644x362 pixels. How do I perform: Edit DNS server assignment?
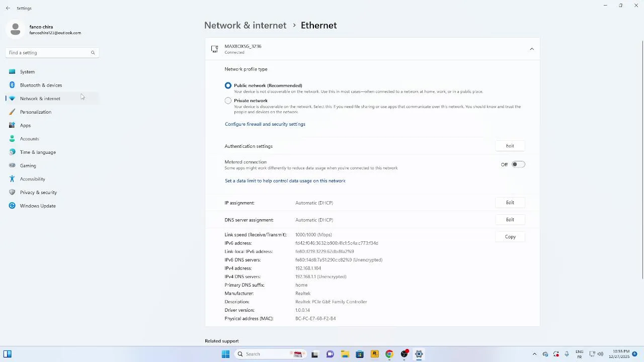point(510,220)
